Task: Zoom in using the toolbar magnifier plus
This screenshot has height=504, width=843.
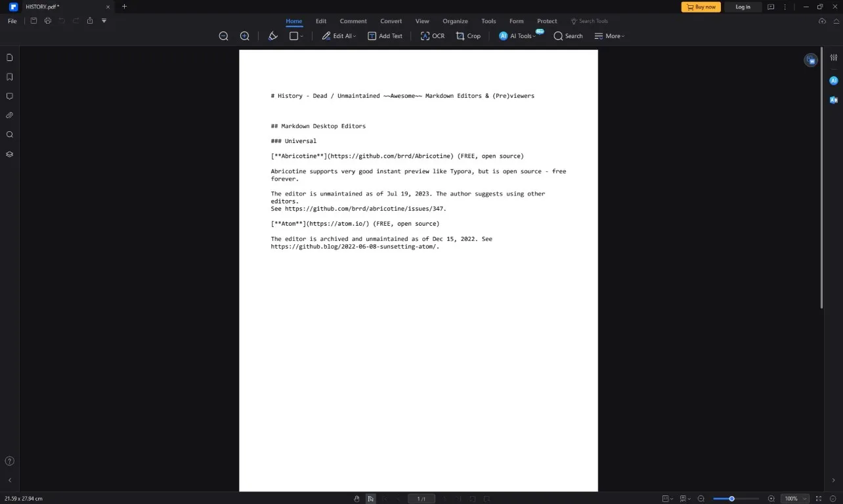Action: point(245,36)
